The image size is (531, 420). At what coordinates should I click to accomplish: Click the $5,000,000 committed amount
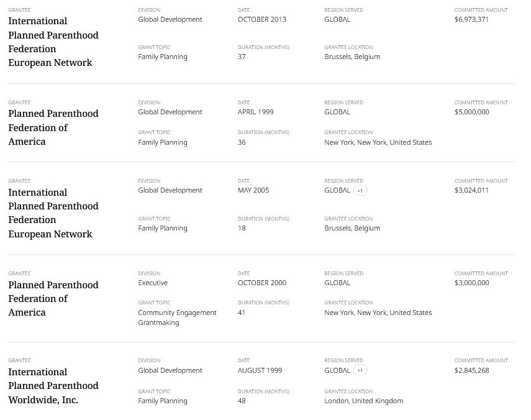tap(472, 112)
